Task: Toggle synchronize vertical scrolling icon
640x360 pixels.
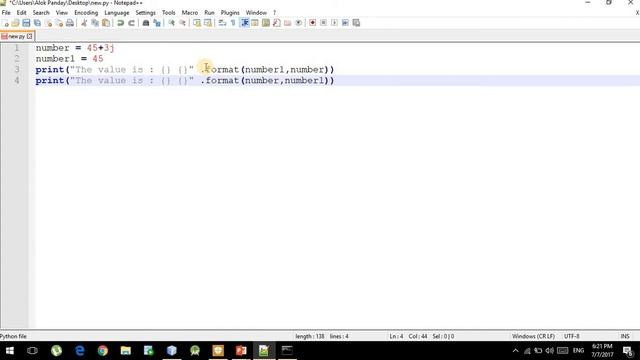Action: [197, 23]
